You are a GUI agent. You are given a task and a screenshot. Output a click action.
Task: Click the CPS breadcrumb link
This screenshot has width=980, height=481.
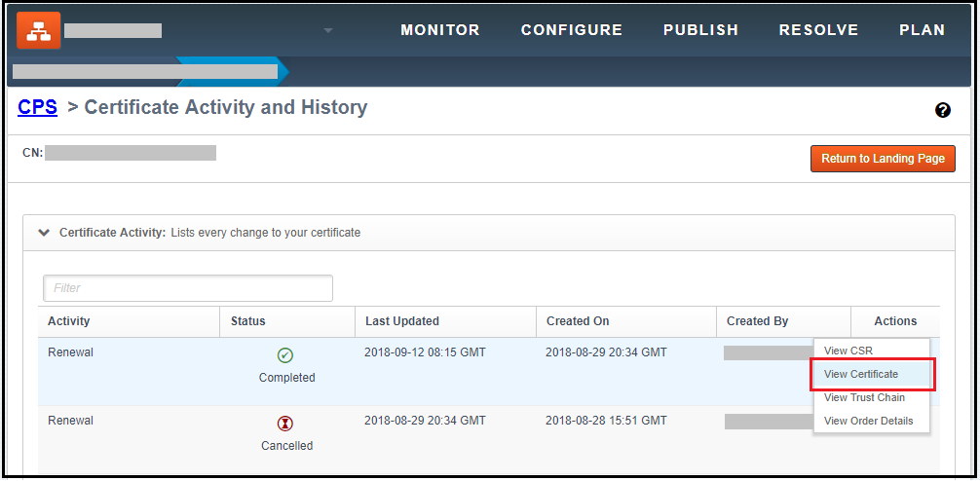click(x=37, y=107)
